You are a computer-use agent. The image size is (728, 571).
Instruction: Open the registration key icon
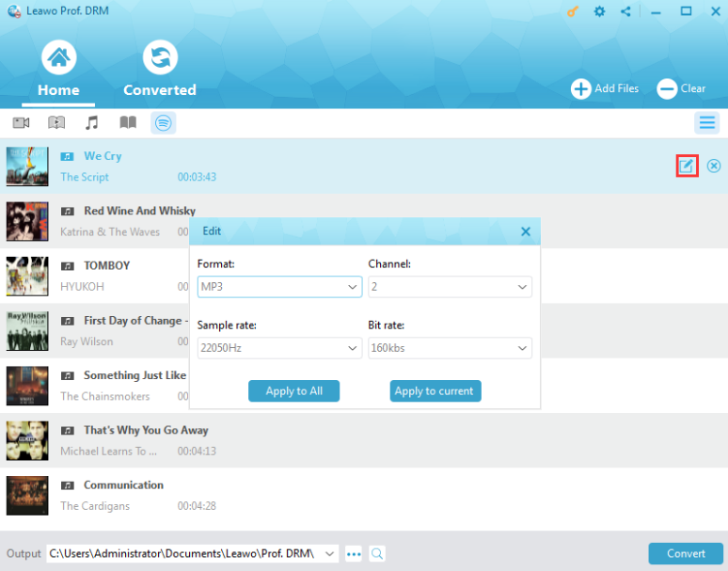[573, 11]
